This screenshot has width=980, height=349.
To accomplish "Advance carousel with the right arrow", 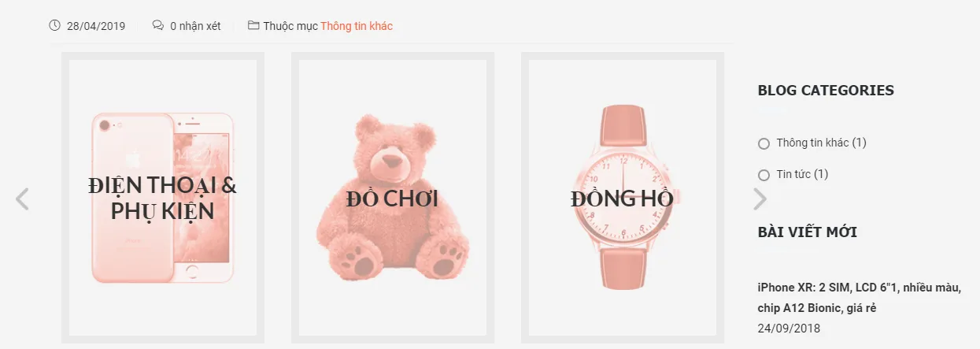I will pyautogui.click(x=760, y=199).
